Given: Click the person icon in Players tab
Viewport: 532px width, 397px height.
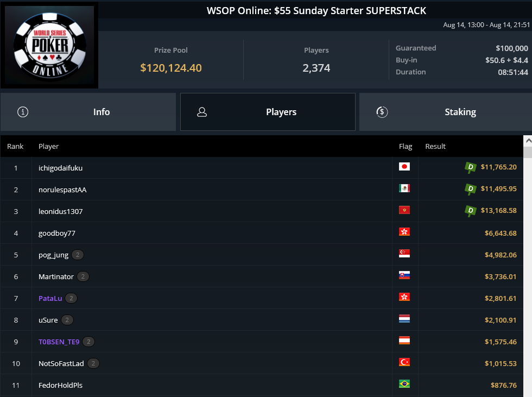Looking at the screenshot, I should pyautogui.click(x=202, y=112).
